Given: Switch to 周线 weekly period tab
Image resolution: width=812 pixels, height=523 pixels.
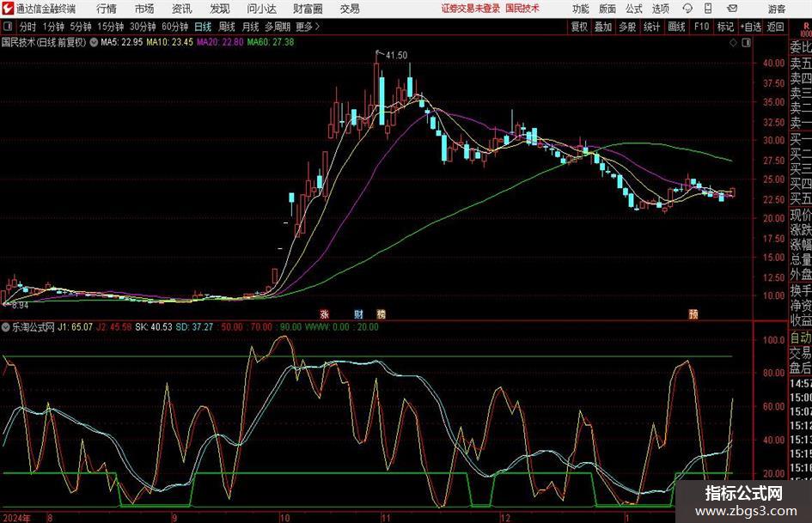Looking at the screenshot, I should point(227,27).
